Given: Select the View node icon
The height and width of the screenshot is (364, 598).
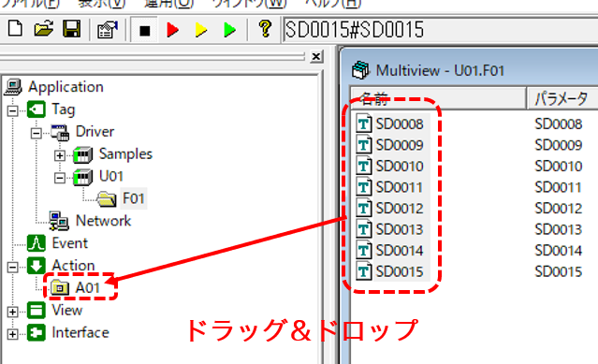Looking at the screenshot, I should 36,311.
